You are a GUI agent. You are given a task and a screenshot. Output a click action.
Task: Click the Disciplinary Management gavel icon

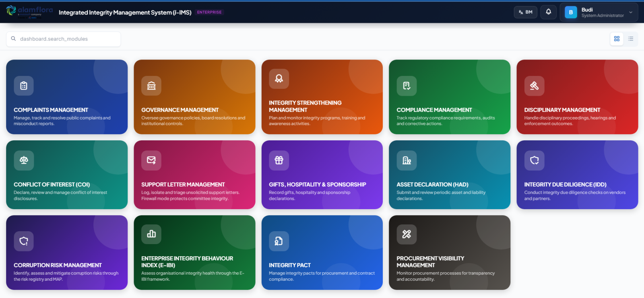534,86
